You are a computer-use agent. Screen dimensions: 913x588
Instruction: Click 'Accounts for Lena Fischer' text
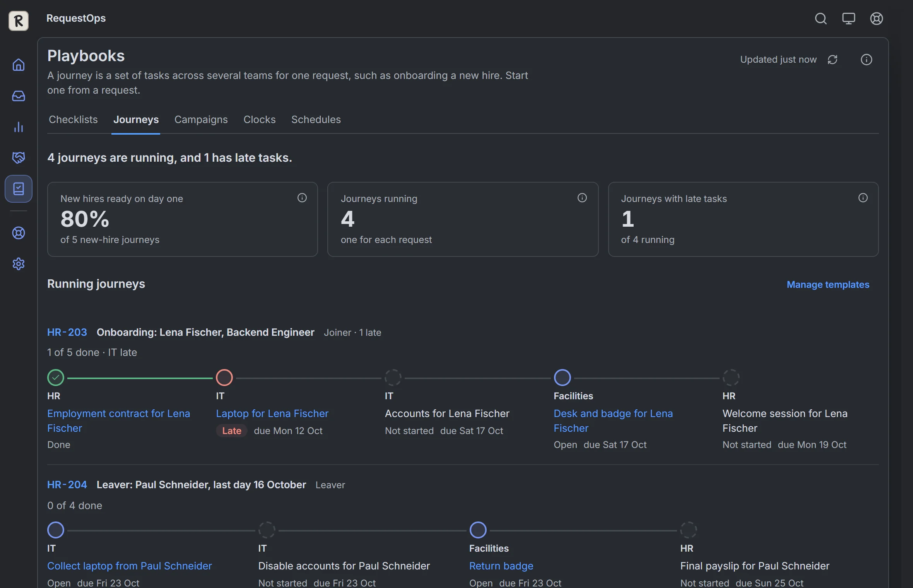point(447,414)
